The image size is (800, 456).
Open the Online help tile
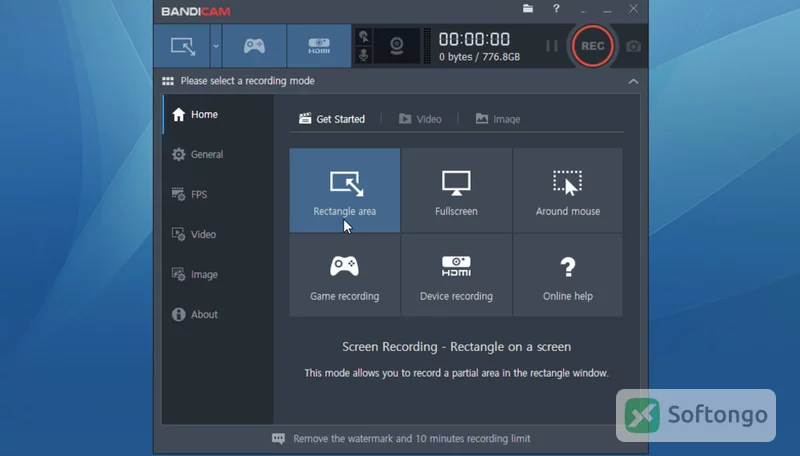coord(568,275)
